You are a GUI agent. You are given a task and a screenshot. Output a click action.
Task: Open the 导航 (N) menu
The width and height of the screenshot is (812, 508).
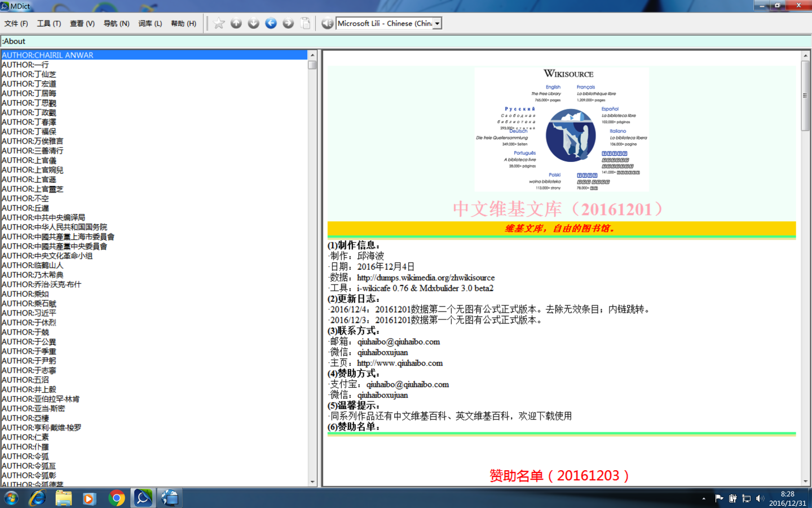[117, 24]
